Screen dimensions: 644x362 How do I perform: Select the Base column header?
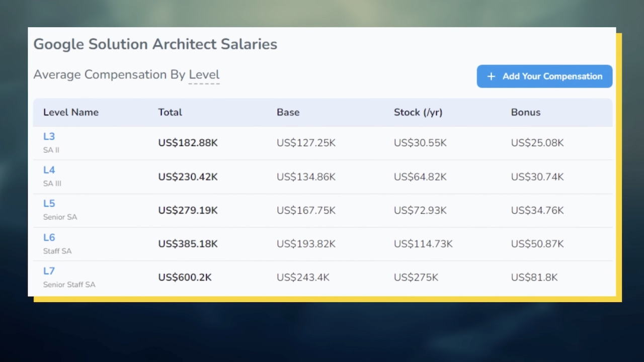point(288,112)
